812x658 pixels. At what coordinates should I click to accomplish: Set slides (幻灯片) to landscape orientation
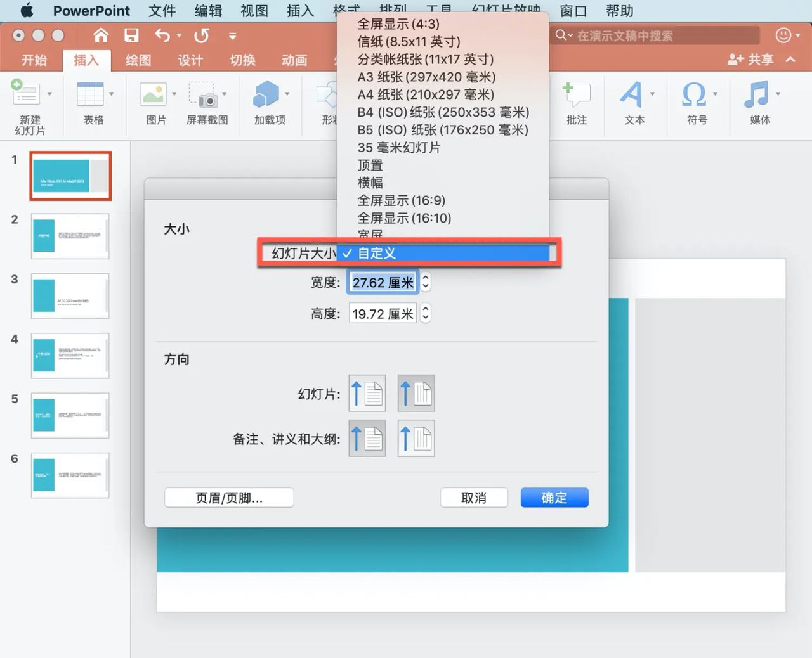click(x=416, y=393)
